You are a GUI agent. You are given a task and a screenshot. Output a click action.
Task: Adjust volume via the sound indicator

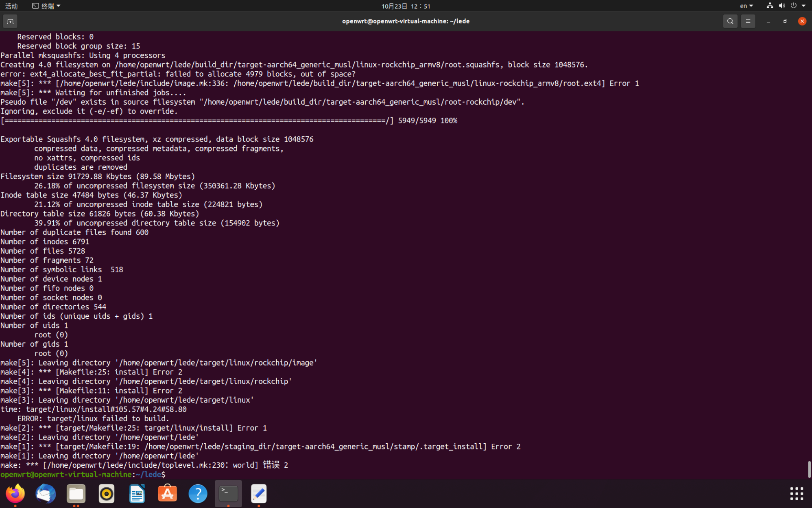(782, 6)
